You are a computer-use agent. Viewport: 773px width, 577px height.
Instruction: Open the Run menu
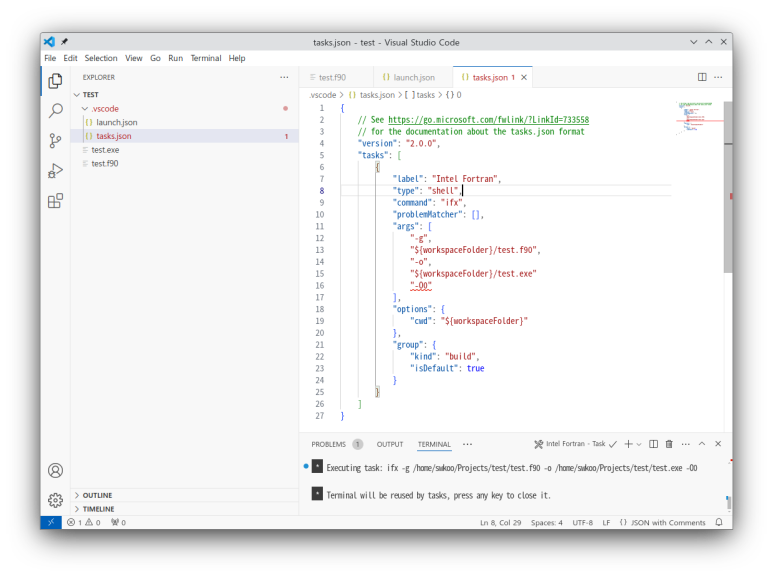(x=176, y=58)
